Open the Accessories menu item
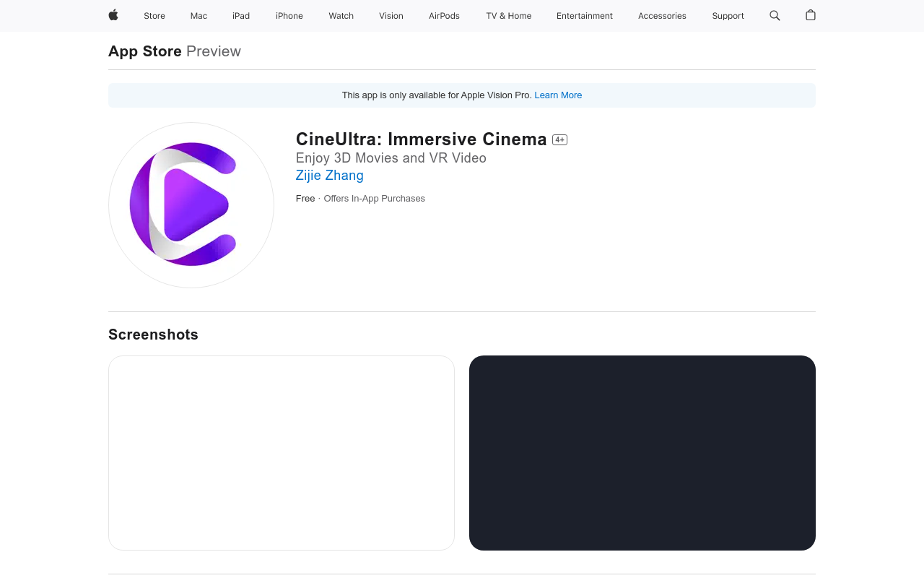Image resolution: width=924 pixels, height=578 pixels. [x=662, y=16]
